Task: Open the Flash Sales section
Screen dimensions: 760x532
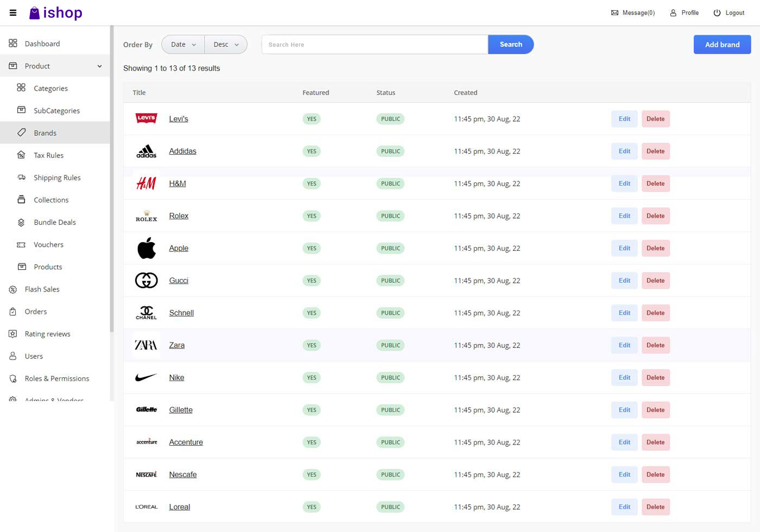Action: point(12,289)
